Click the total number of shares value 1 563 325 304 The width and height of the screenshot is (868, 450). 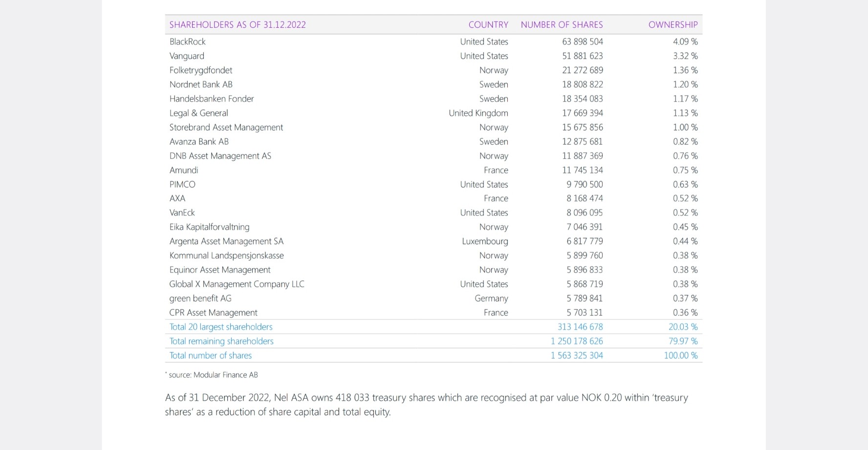click(577, 356)
